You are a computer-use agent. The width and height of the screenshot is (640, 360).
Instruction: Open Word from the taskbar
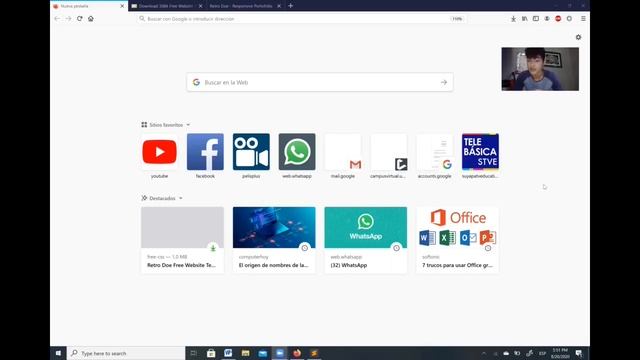tap(228, 353)
